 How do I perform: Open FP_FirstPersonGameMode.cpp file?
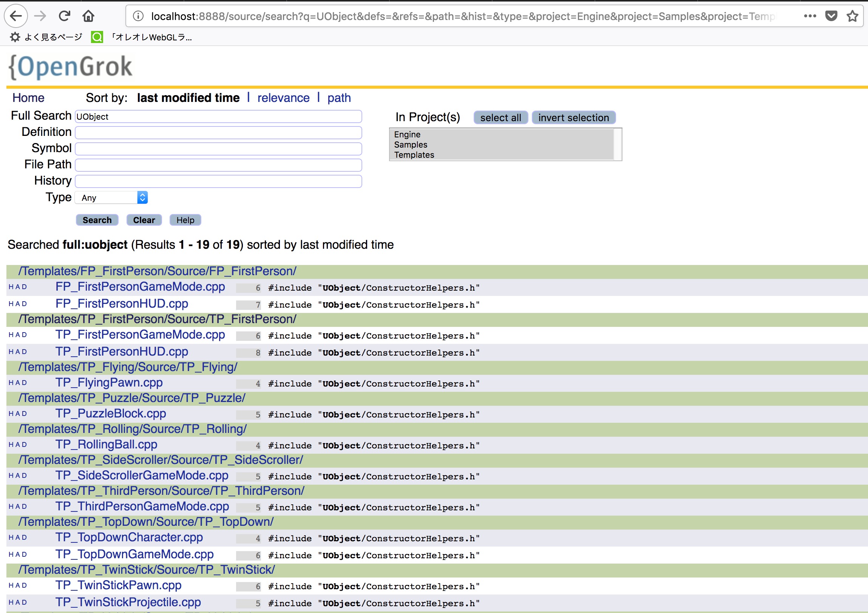[140, 286]
